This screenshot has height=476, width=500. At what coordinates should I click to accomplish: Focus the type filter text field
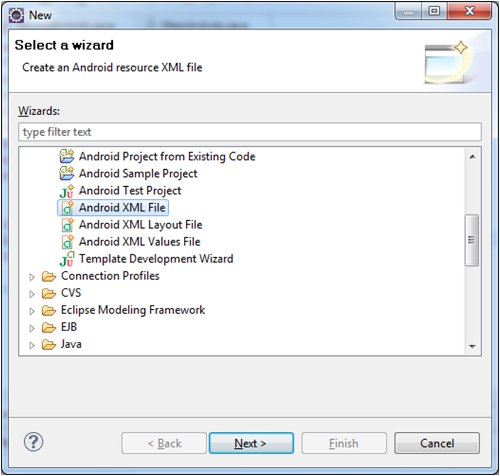250,132
